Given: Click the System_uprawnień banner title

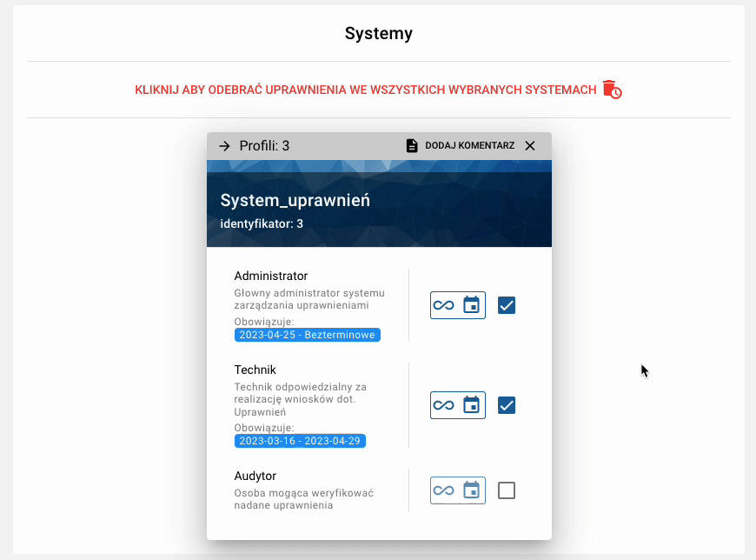Looking at the screenshot, I should click(x=295, y=200).
